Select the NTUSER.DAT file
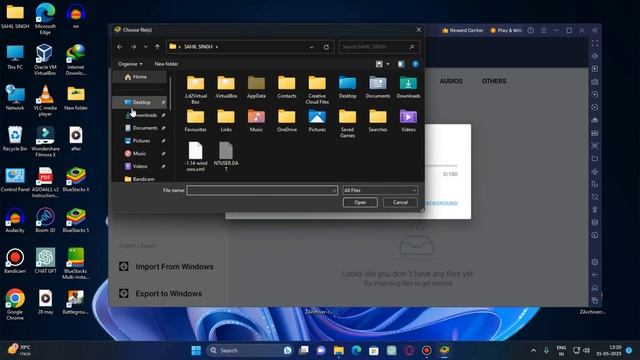The height and width of the screenshot is (360, 640). (226, 156)
